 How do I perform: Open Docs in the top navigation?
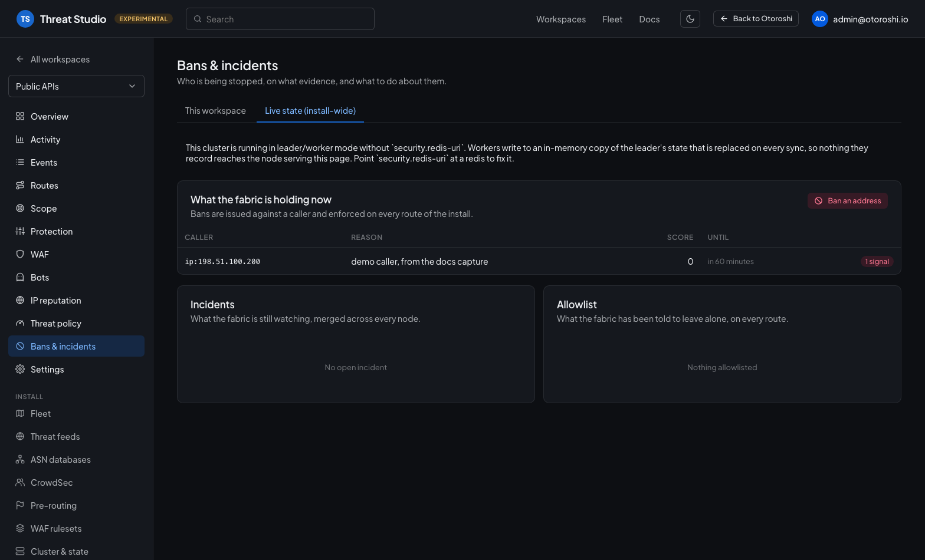650,19
